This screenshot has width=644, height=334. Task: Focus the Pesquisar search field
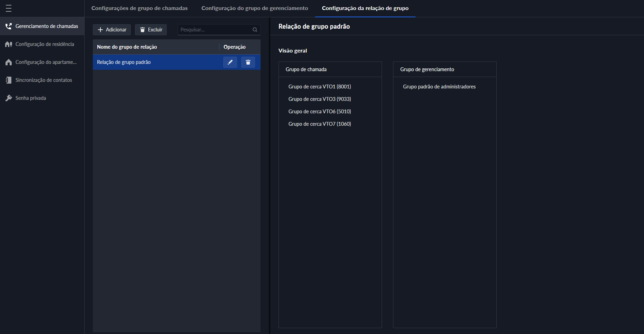coord(214,30)
